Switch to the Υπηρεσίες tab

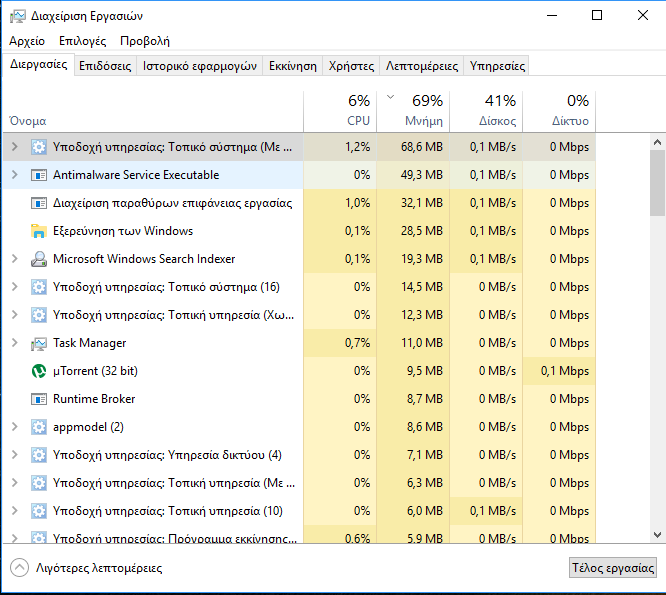pos(497,66)
